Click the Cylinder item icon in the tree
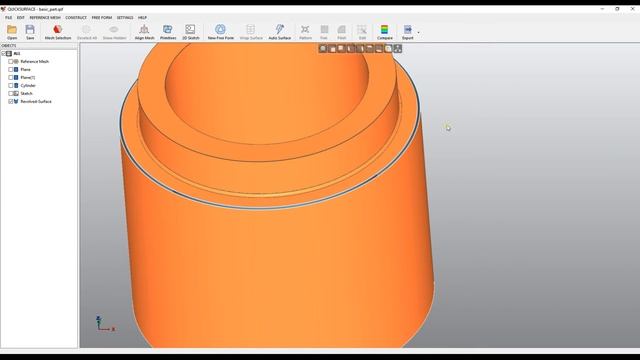 point(16,85)
